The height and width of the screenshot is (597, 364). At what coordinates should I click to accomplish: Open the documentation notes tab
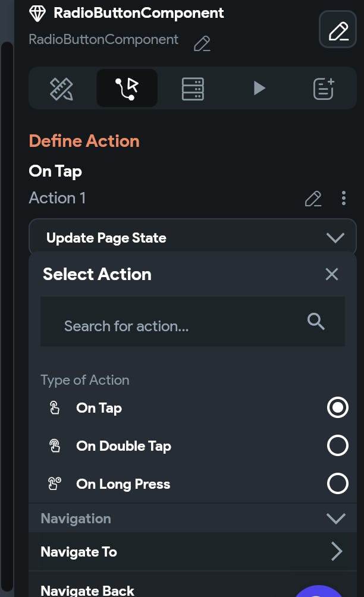(324, 89)
